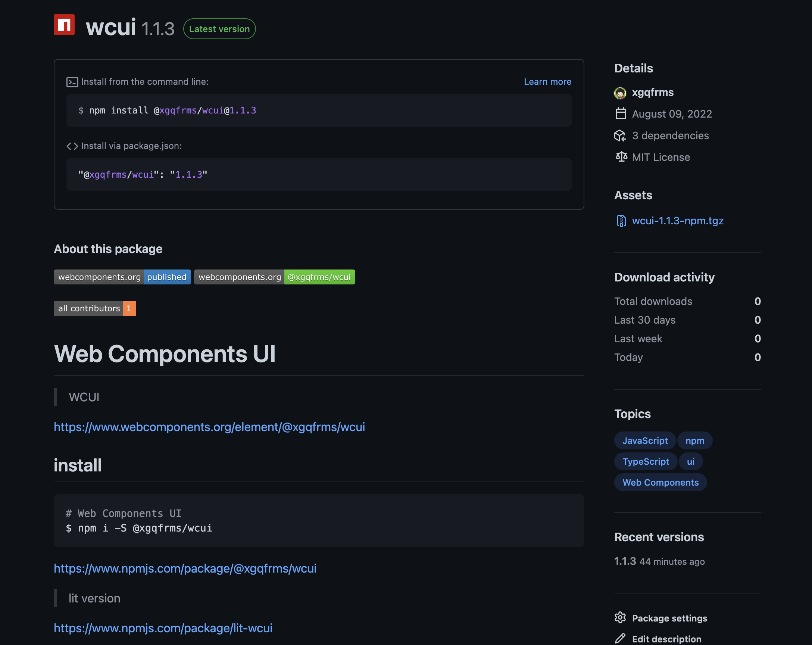The image size is (812, 645).
Task: Click the xgqfrms avatar image
Action: pyautogui.click(x=620, y=93)
